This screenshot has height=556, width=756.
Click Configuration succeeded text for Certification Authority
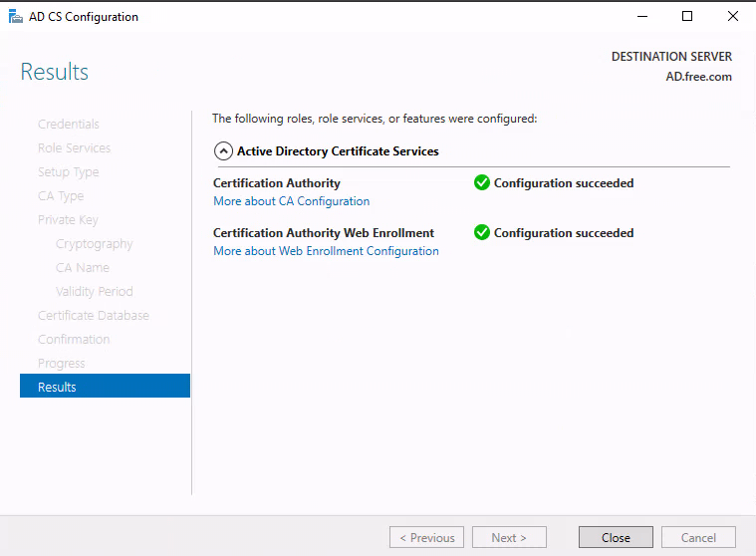coord(564,183)
